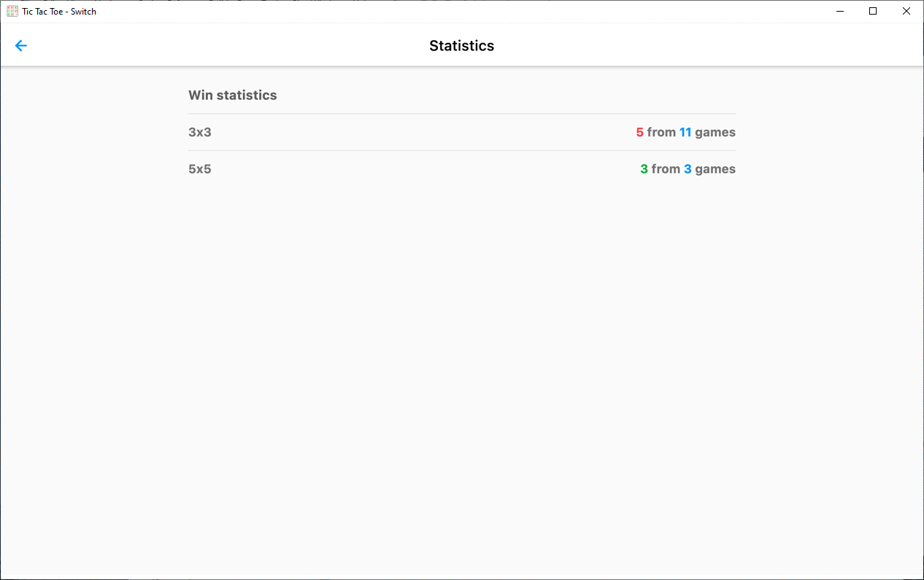
Task: Select the Statistics page title
Action: coord(462,46)
